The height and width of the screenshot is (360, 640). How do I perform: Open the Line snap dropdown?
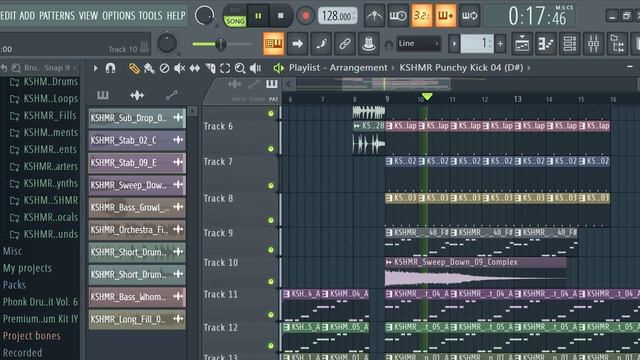[x=419, y=43]
